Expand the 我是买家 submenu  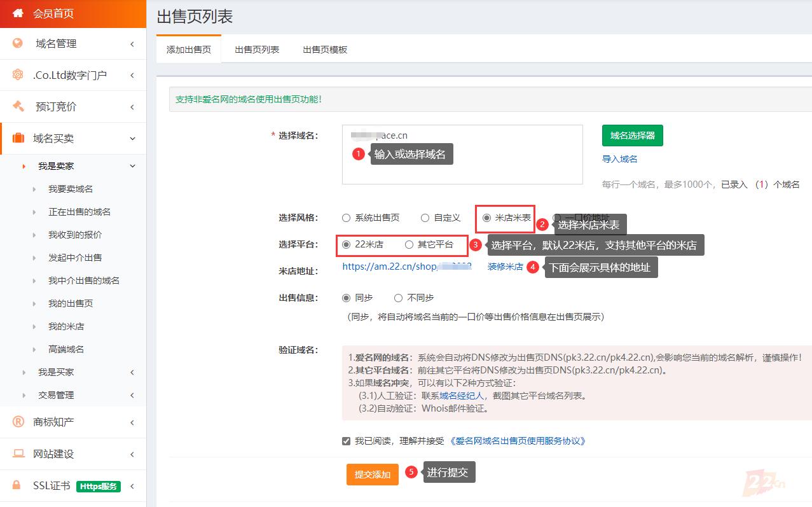tap(132, 372)
